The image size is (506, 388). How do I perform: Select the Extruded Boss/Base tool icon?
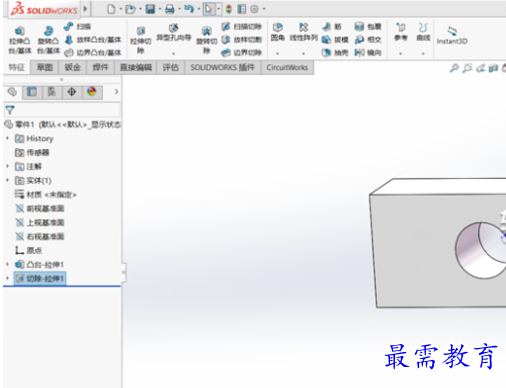coord(20,32)
